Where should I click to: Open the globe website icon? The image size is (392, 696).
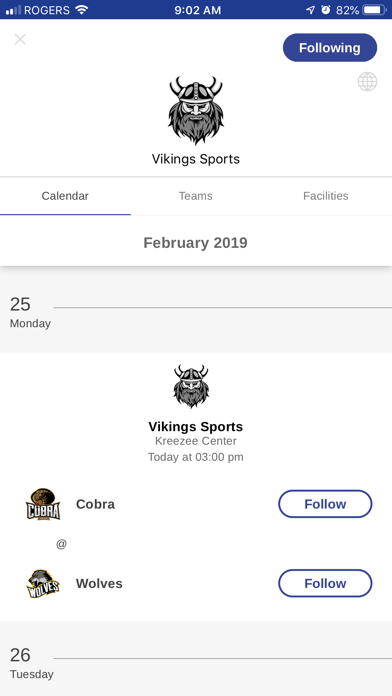tap(368, 82)
